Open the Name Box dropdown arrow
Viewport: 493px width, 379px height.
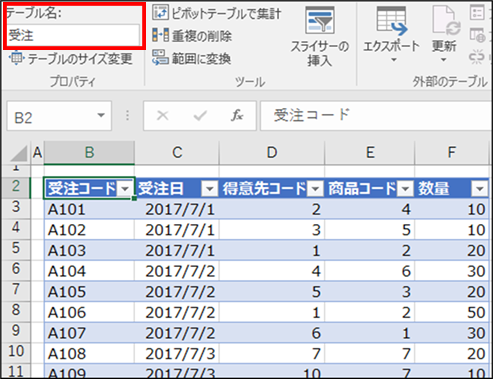click(x=101, y=115)
